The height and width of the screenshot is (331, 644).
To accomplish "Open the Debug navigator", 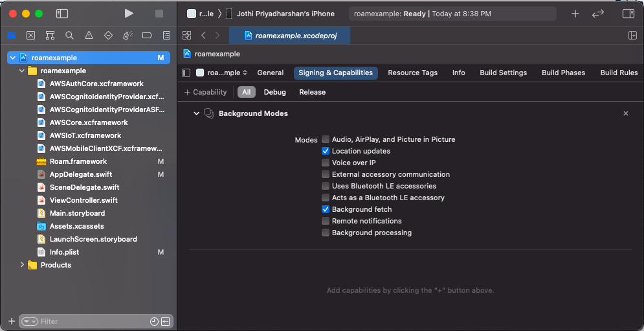I will tap(128, 36).
